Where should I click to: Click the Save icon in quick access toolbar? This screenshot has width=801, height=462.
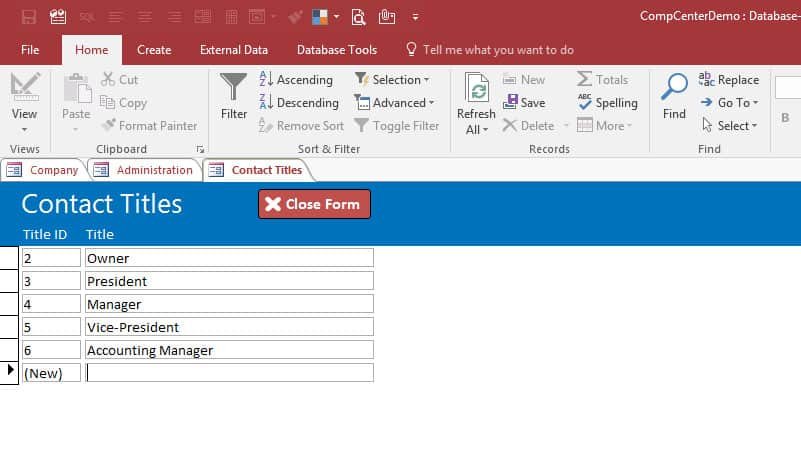point(29,17)
